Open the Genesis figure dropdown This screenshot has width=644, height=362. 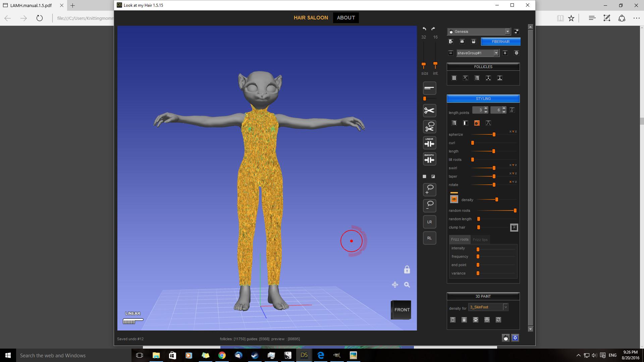point(507,32)
